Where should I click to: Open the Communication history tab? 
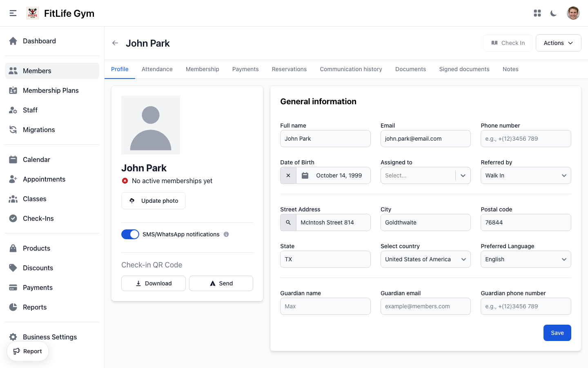351,69
